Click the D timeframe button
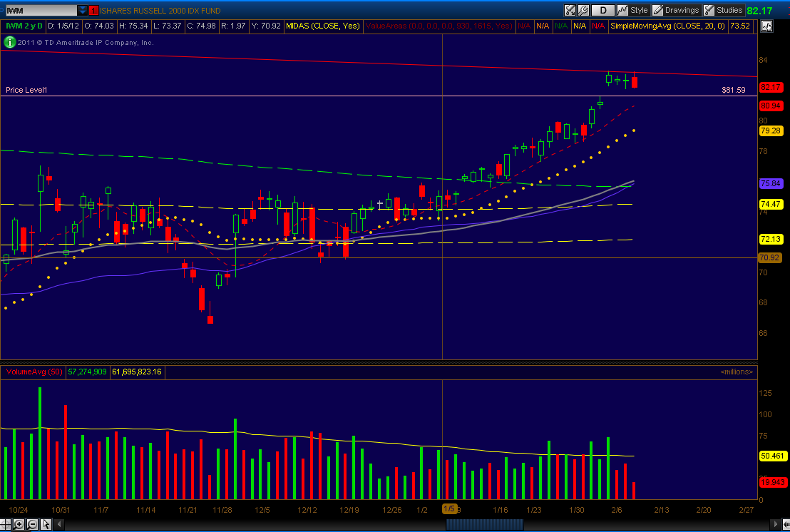The height and width of the screenshot is (532, 790). (602, 10)
